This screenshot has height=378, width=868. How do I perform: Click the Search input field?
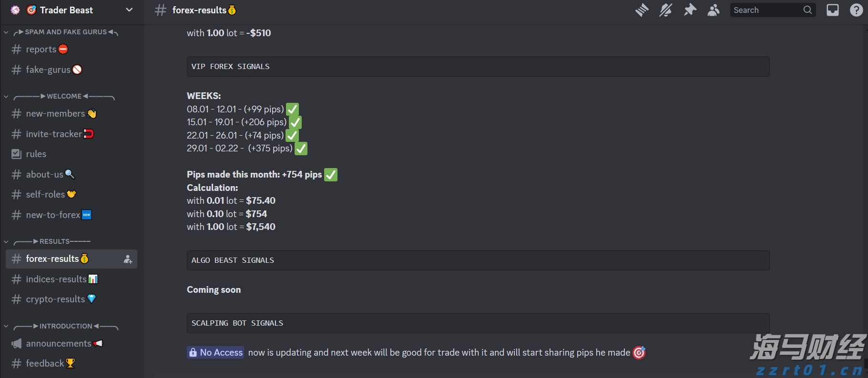tap(766, 10)
